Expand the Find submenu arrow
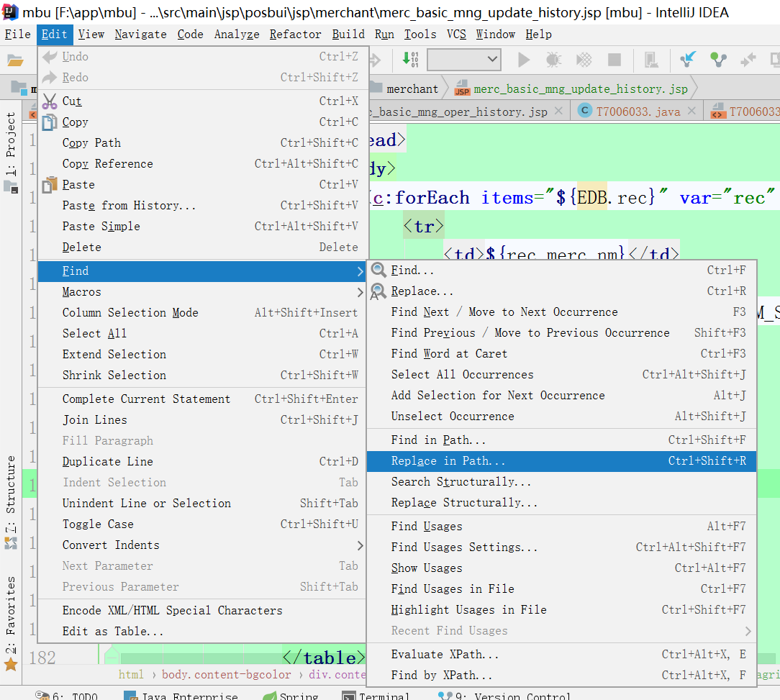Image resolution: width=780 pixels, height=700 pixels. pos(360,271)
